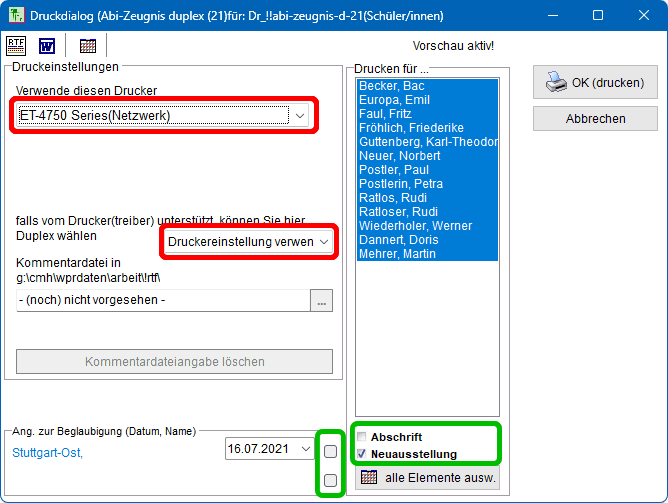Uncheck the Neuausstellung checkbox
This screenshot has width=668, height=503.
(x=362, y=454)
